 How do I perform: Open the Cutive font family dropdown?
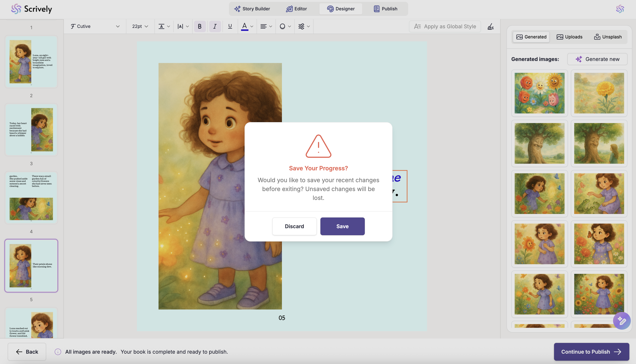95,26
